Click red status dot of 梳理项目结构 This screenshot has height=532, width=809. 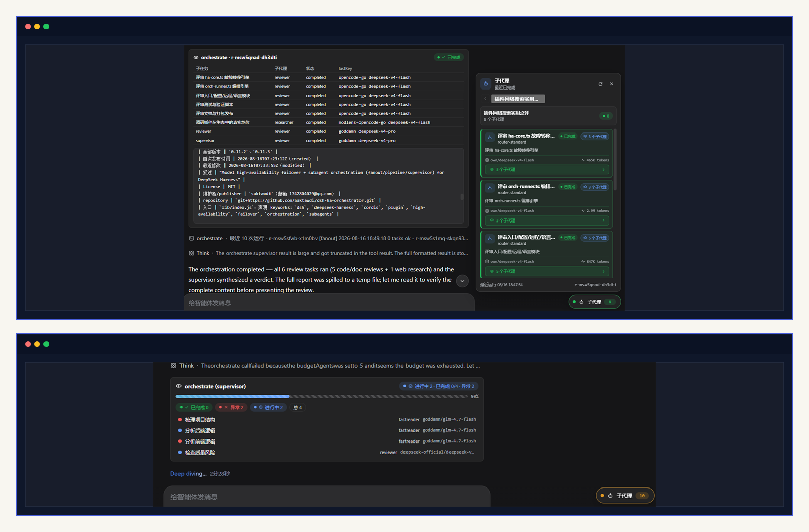[179, 420]
